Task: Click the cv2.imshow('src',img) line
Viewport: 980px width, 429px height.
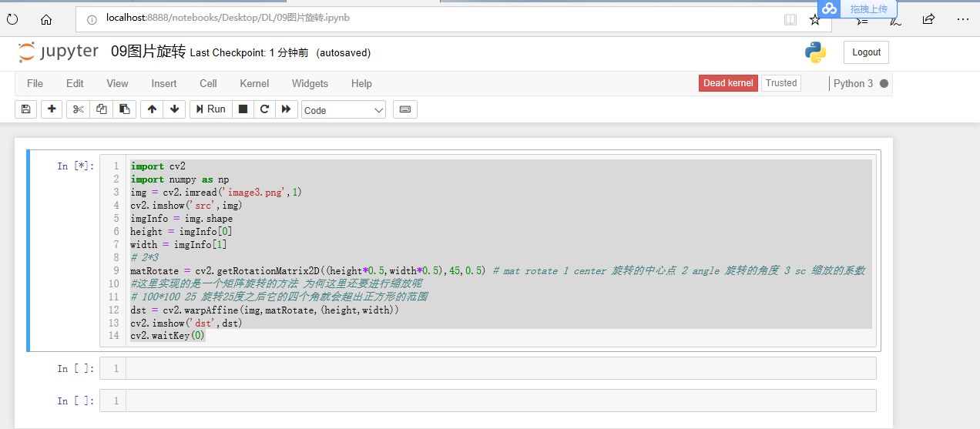Action: (186, 206)
